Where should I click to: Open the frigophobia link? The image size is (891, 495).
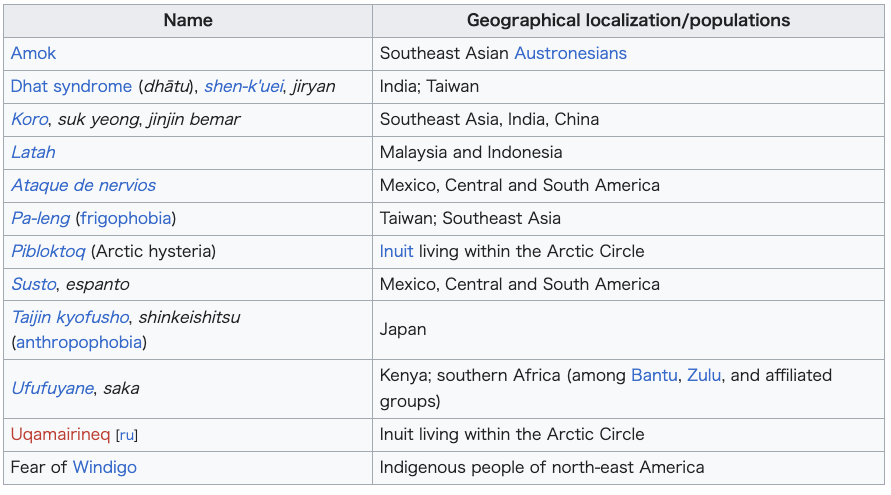click(x=126, y=218)
